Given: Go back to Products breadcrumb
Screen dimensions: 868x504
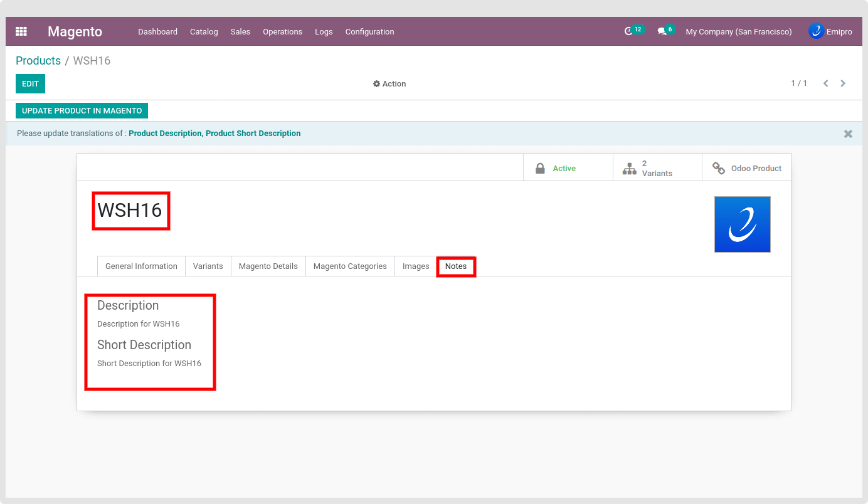Looking at the screenshot, I should tap(38, 61).
